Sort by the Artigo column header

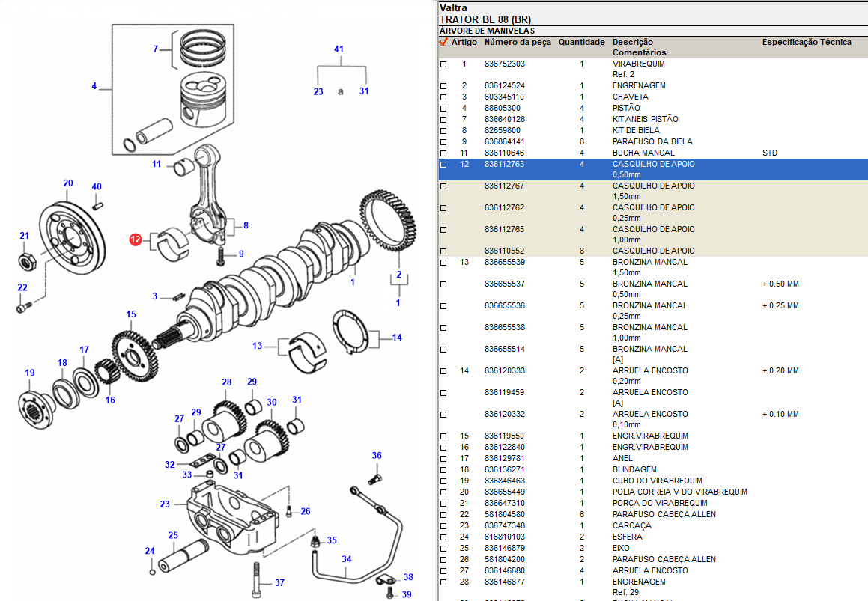tap(464, 42)
